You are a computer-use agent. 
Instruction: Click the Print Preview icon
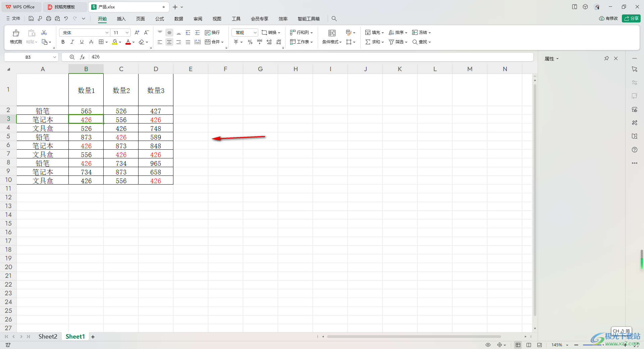coord(57,19)
